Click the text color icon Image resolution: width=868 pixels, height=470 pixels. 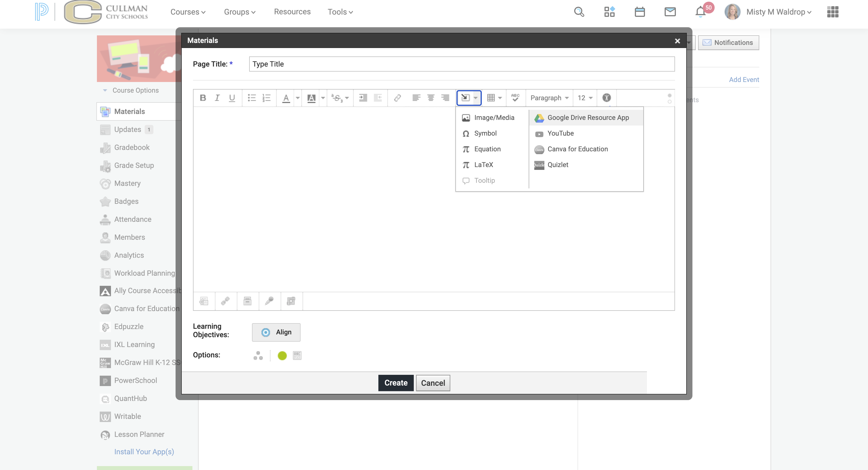coord(286,98)
